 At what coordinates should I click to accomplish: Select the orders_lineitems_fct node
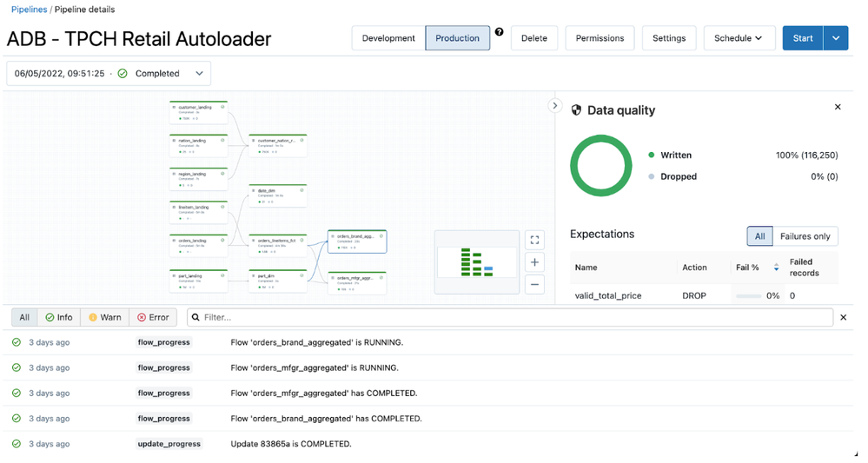pos(278,246)
